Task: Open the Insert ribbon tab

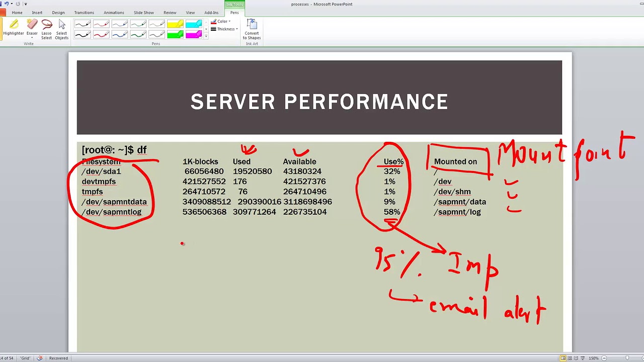Action: click(x=37, y=13)
